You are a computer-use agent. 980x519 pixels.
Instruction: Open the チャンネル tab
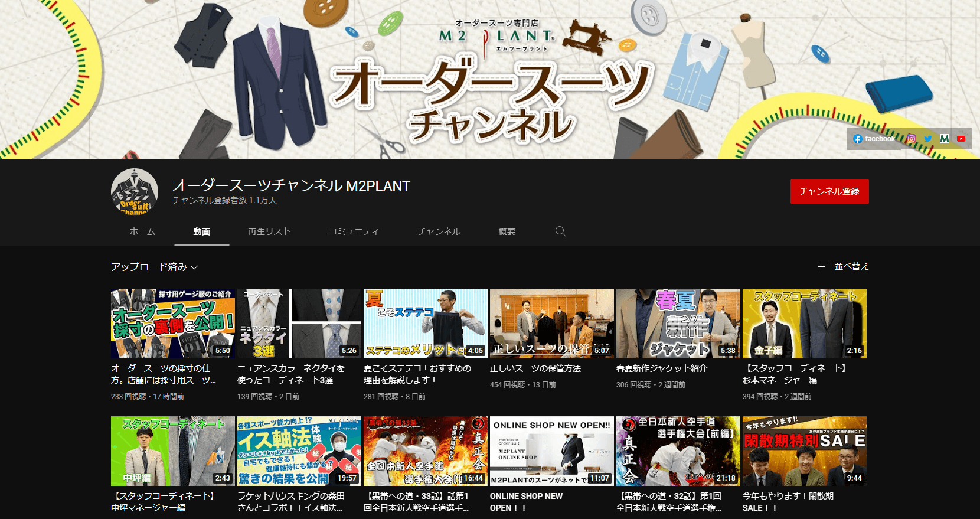click(439, 231)
